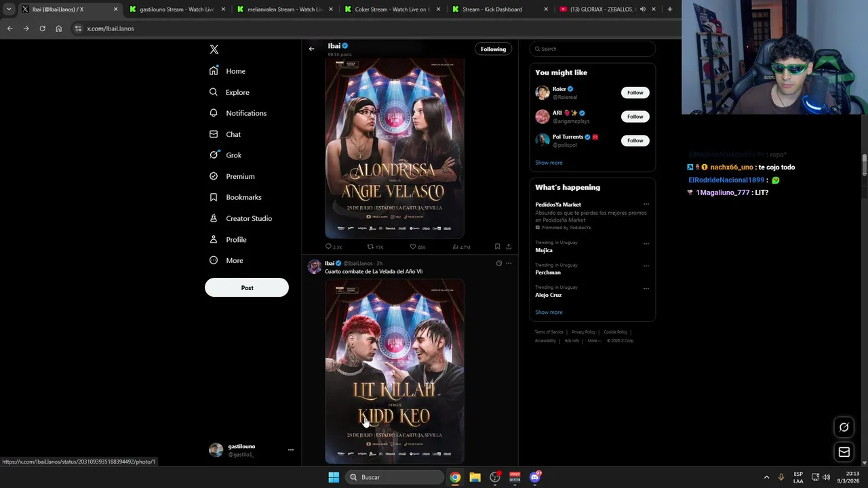Open options for the Perchman trend

[x=646, y=266]
